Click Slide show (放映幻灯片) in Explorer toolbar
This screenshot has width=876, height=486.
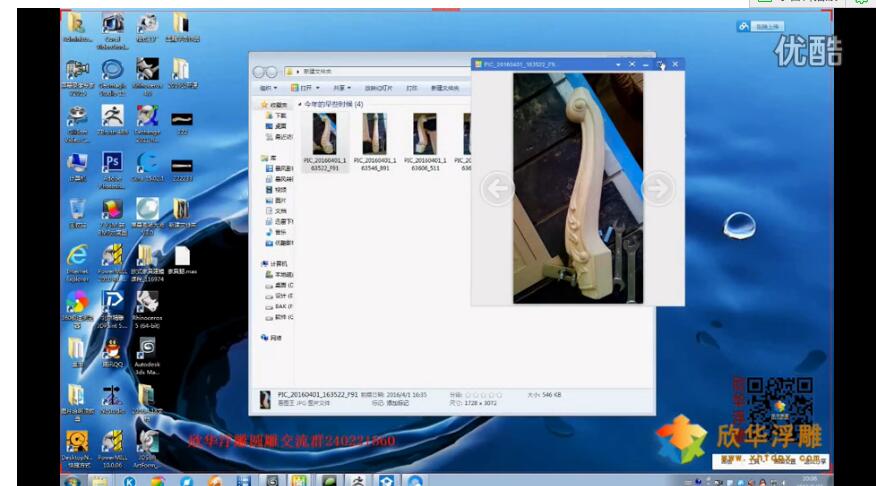pyautogui.click(x=378, y=88)
